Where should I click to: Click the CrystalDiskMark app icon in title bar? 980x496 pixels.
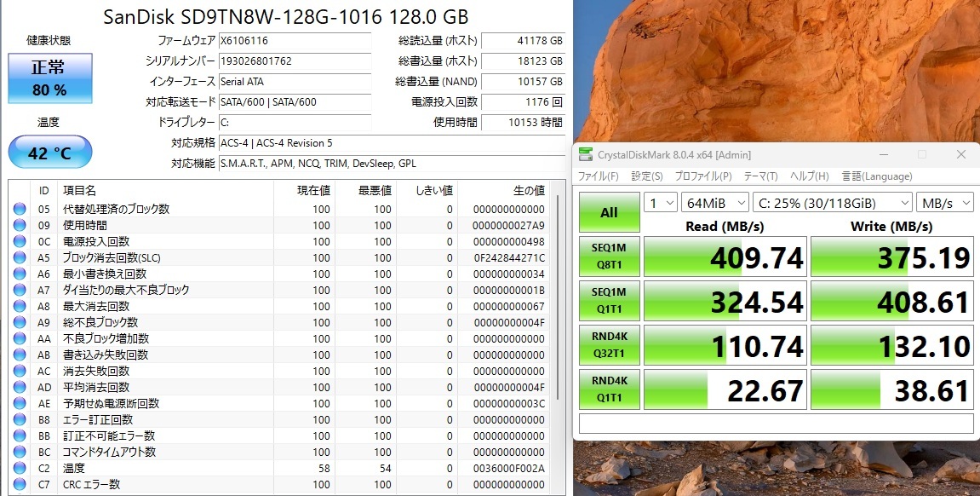coord(585,154)
